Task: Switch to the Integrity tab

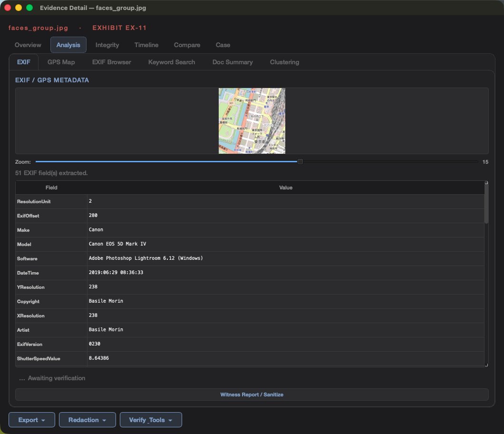Action: (107, 45)
